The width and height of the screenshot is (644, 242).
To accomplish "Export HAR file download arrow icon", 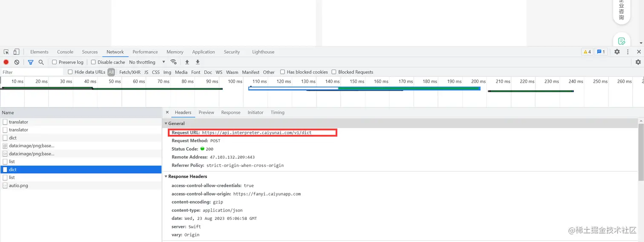I will [198, 62].
